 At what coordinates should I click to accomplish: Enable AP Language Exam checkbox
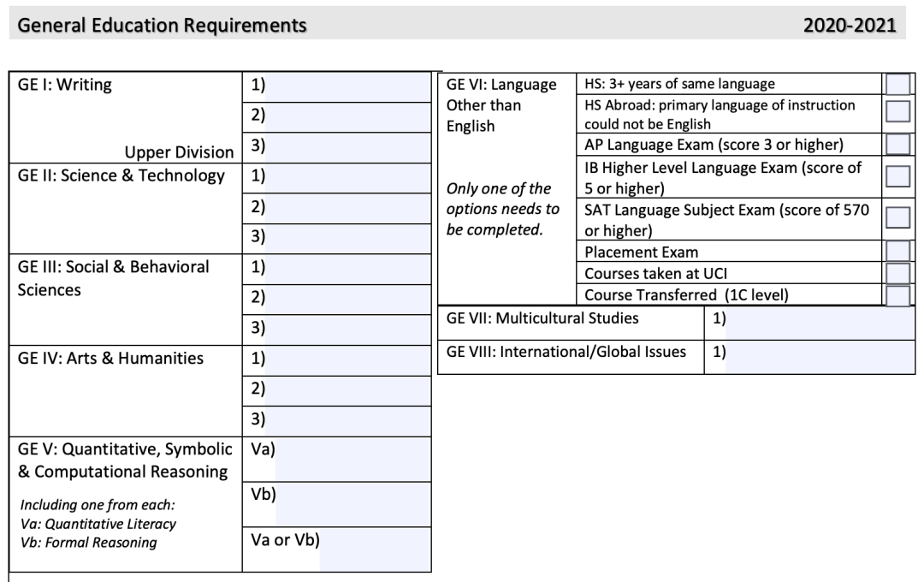coord(897,143)
